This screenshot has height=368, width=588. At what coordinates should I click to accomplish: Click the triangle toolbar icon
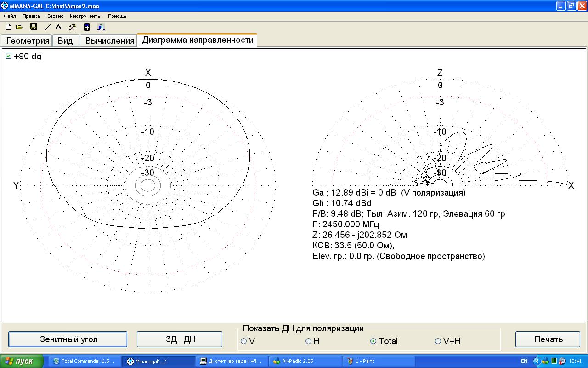pos(58,27)
